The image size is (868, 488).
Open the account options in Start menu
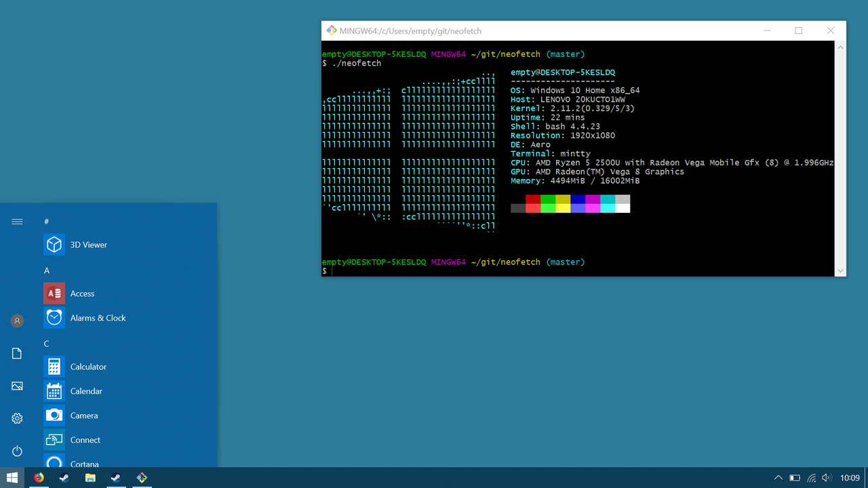(17, 321)
